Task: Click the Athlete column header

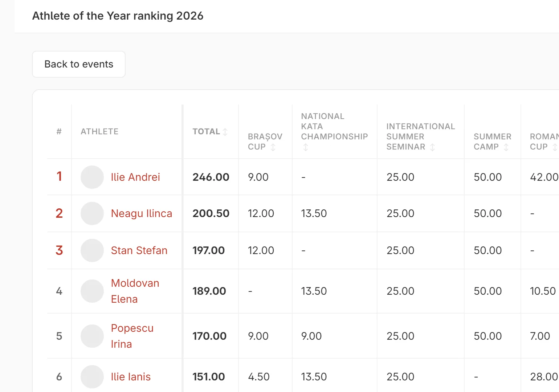Action: [x=99, y=131]
